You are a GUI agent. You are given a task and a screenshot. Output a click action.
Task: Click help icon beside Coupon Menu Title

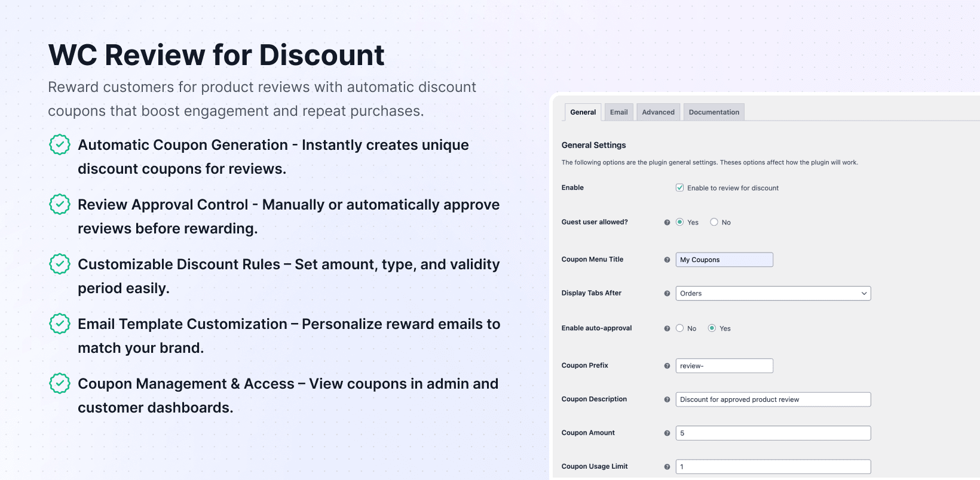click(x=667, y=260)
